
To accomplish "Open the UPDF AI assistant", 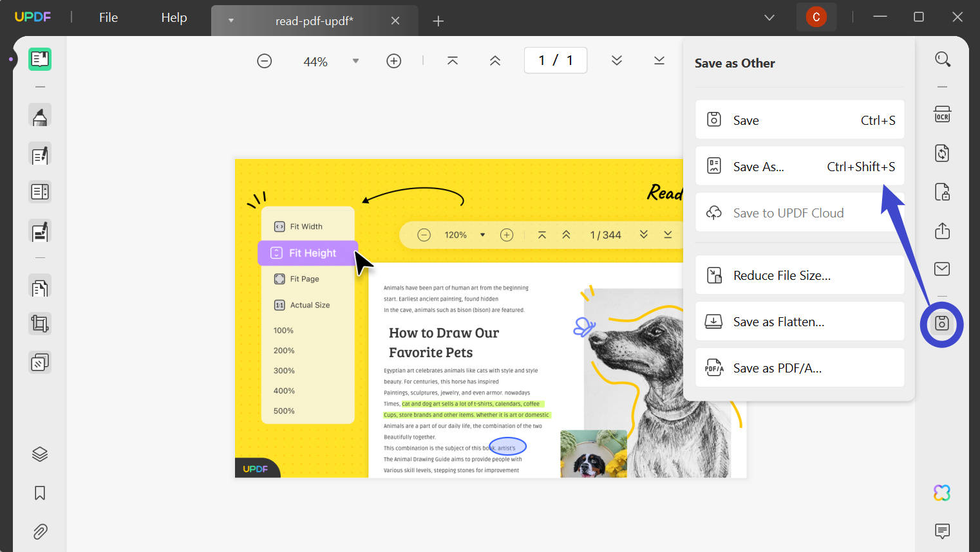I will point(942,492).
